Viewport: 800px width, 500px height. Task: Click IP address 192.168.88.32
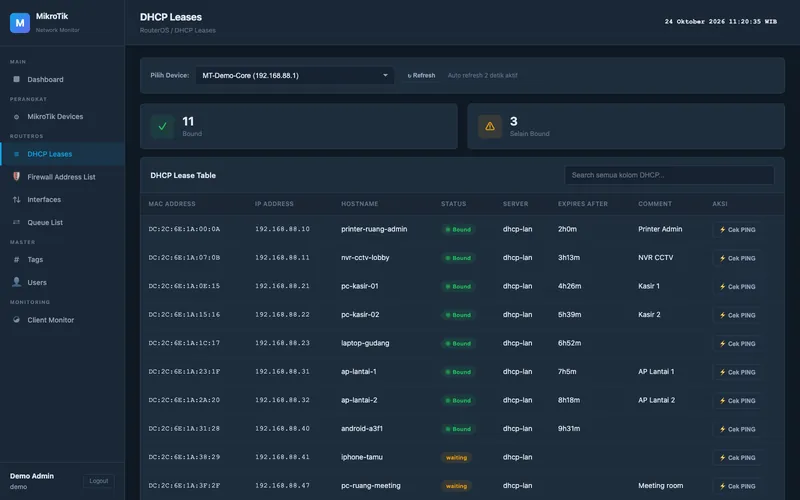282,400
